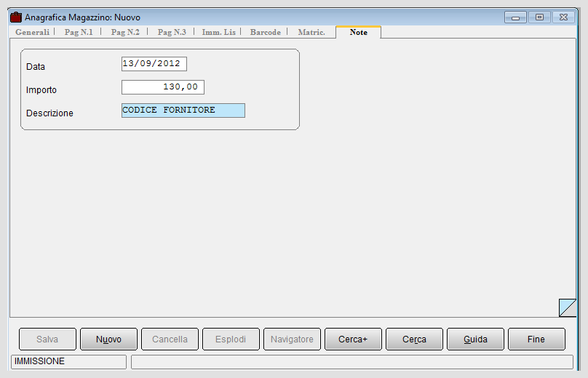Screen dimensions: 588x378
Task: Click the Descrizione label
Action: (49, 113)
